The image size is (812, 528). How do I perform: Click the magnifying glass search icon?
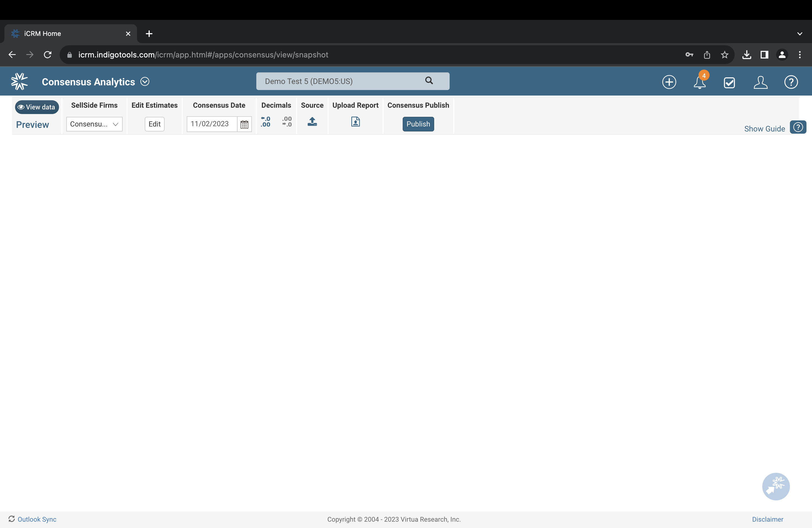pos(429,80)
